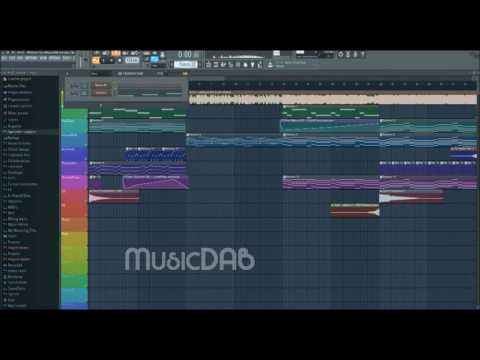The width and height of the screenshot is (480, 360).
Task: Open the FILE menu
Action: click(x=4, y=58)
